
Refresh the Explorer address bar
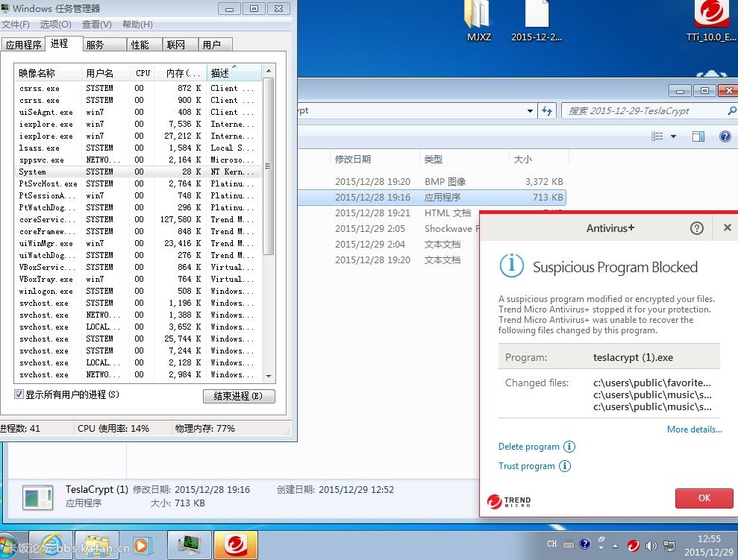(546, 110)
